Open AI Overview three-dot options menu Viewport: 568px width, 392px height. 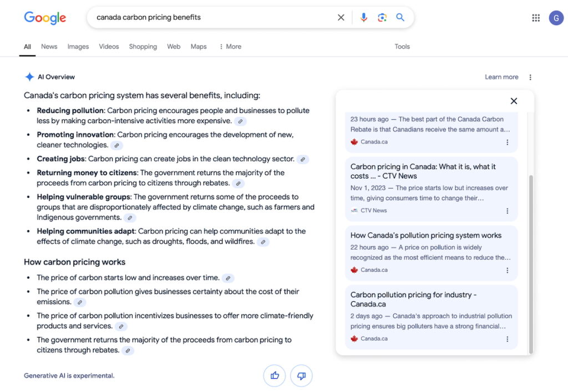(x=530, y=77)
